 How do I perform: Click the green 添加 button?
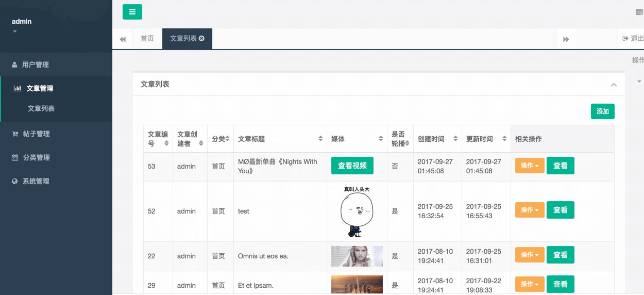coord(602,111)
